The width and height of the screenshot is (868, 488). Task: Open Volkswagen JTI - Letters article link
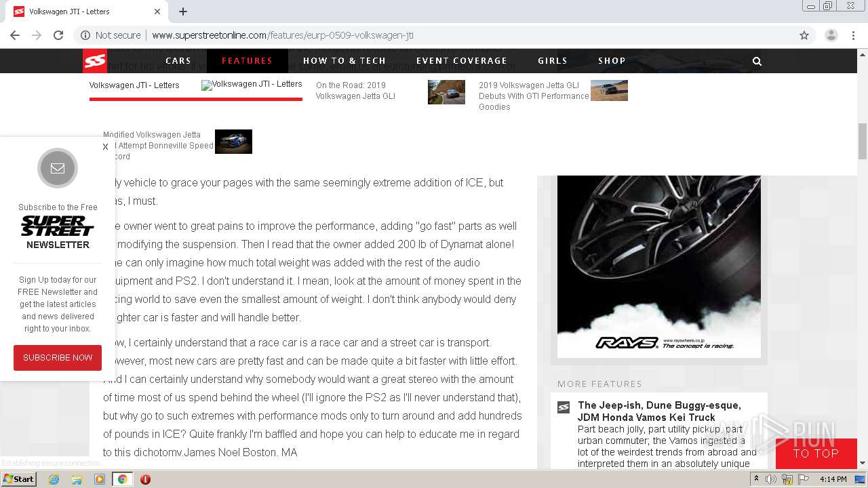[134, 85]
